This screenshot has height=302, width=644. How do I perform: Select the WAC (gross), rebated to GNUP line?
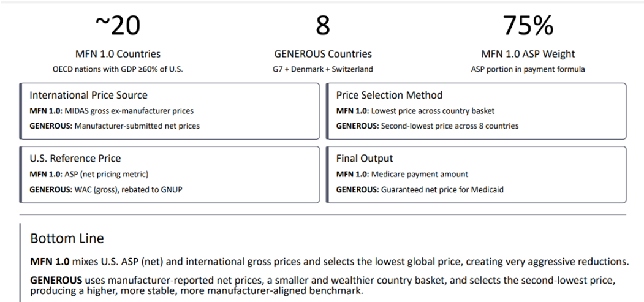click(x=105, y=189)
